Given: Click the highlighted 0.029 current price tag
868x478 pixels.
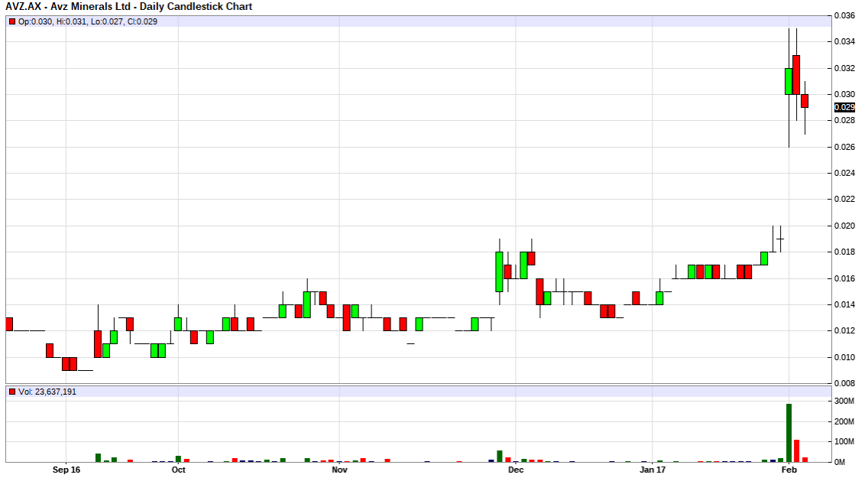Looking at the screenshot, I should (844, 107).
